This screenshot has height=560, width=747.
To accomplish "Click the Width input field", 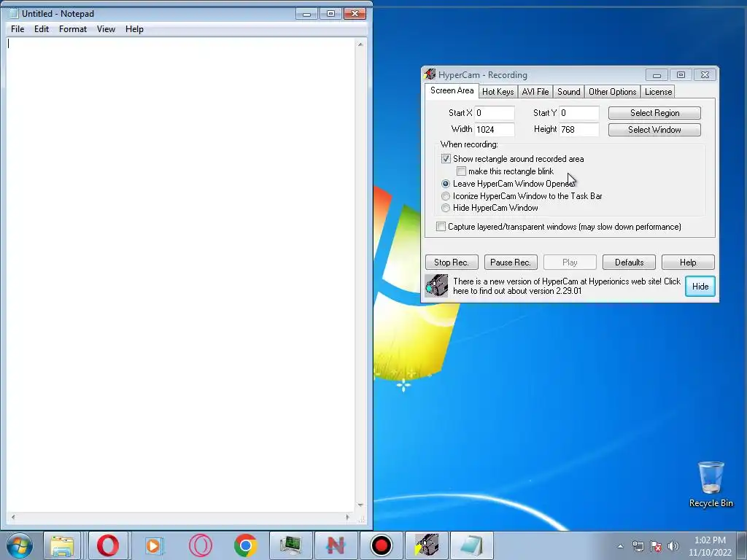I will coord(495,130).
